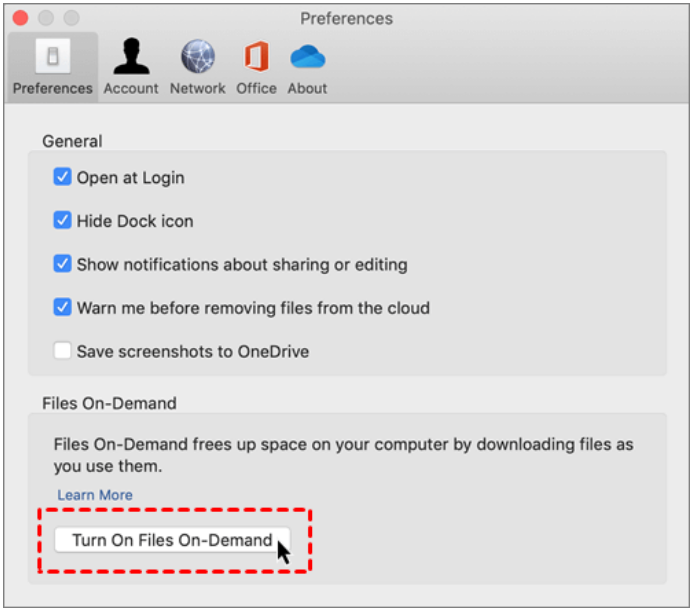Click the Preferences window title bar text
Screen dimensions: 693x612
point(346,18)
